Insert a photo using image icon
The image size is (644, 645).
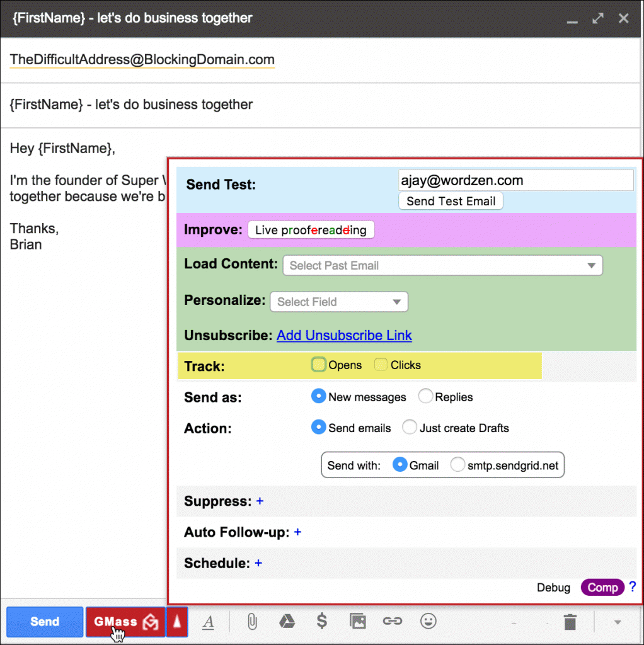(x=357, y=622)
